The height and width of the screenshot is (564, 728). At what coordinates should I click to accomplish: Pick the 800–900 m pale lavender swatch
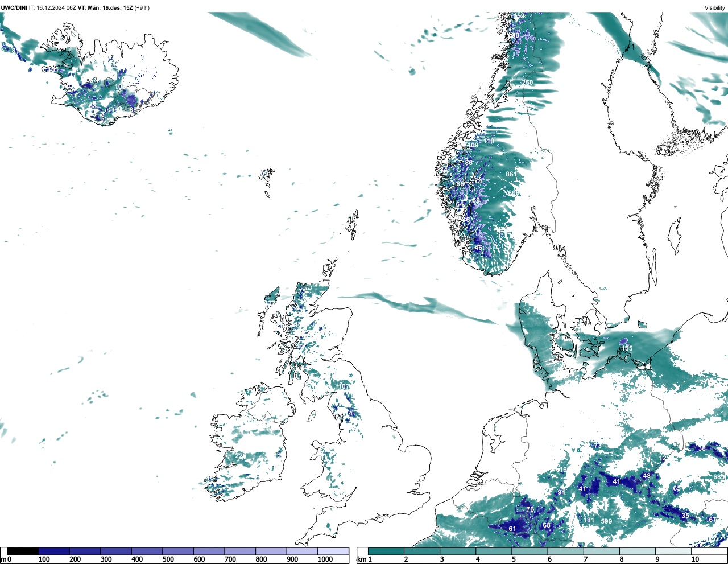(271, 551)
